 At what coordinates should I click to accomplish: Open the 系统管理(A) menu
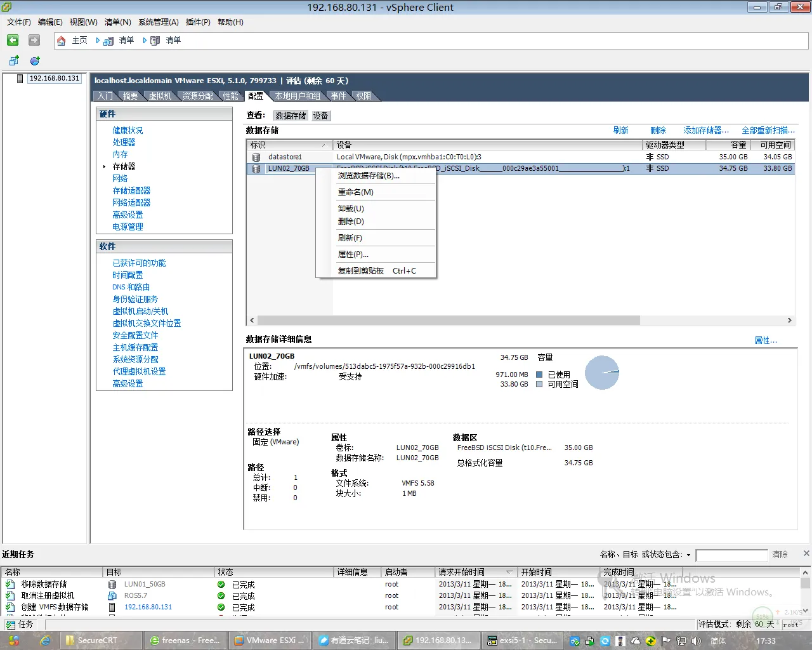159,22
